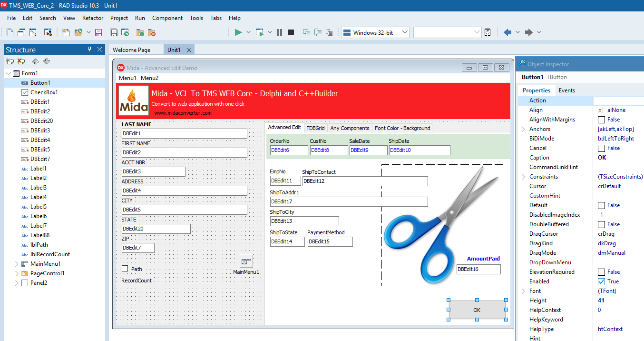Expand the Anchors property
Image resolution: width=644 pixels, height=341 pixels.
(x=523, y=129)
